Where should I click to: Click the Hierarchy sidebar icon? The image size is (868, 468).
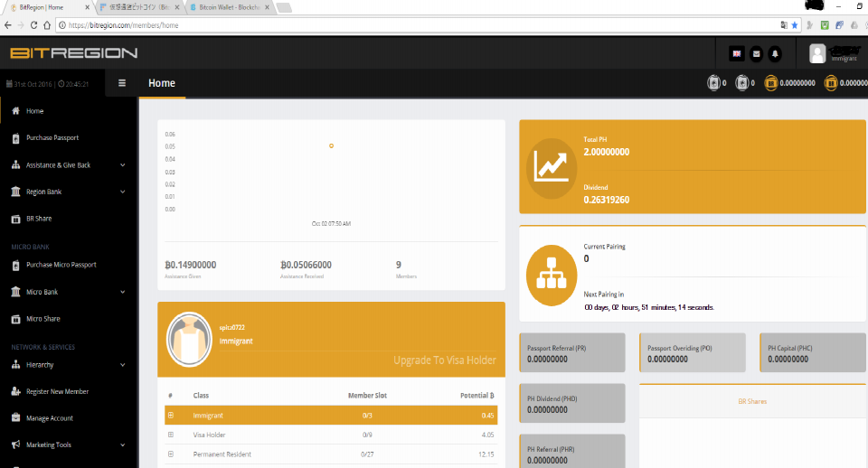[15, 365]
